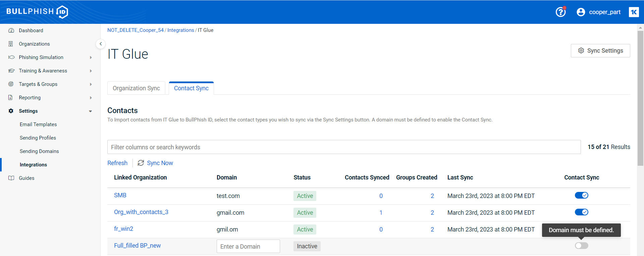Click the Enter a Domain field
The height and width of the screenshot is (256, 644).
click(x=248, y=246)
